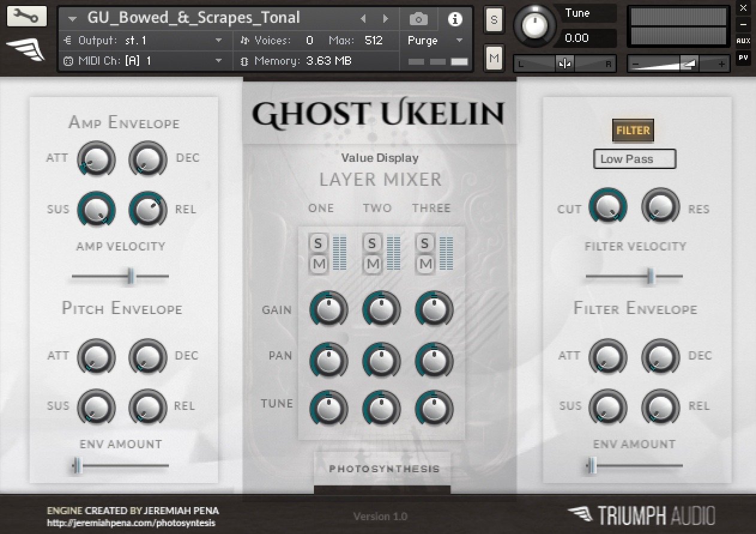Solo layer THREE
Image resolution: width=756 pixels, height=534 pixels.
[425, 243]
